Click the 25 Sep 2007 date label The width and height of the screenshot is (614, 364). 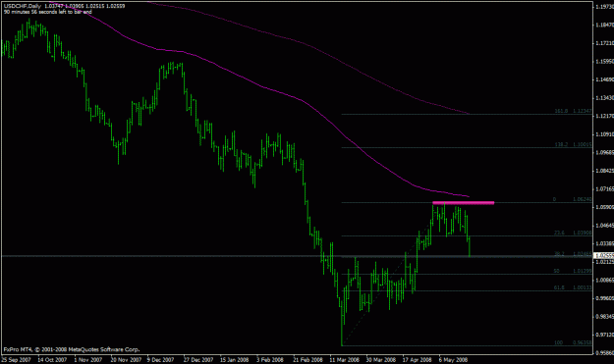click(x=17, y=360)
